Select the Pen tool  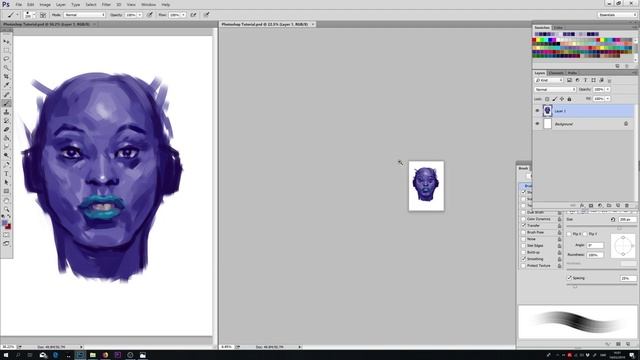[x=6, y=164]
